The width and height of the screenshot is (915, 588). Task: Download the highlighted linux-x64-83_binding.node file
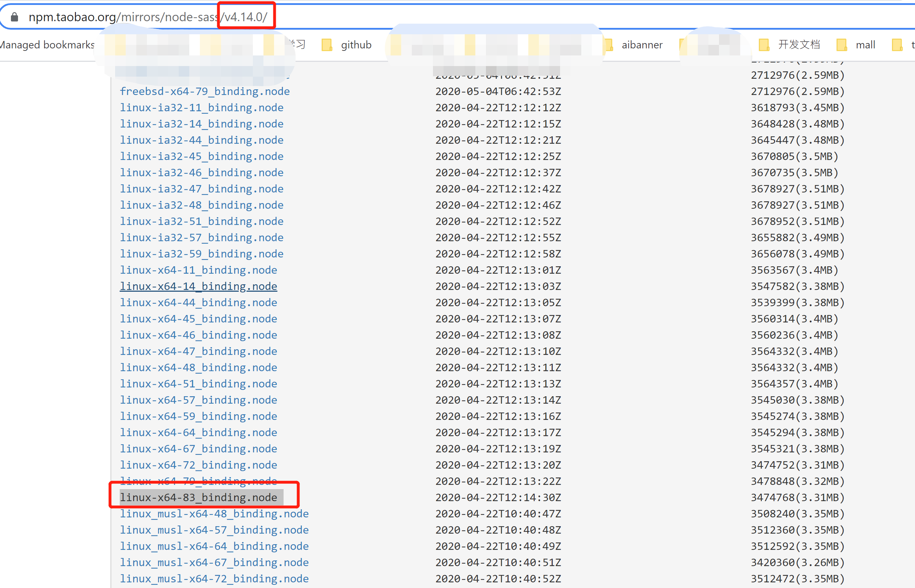tap(198, 497)
